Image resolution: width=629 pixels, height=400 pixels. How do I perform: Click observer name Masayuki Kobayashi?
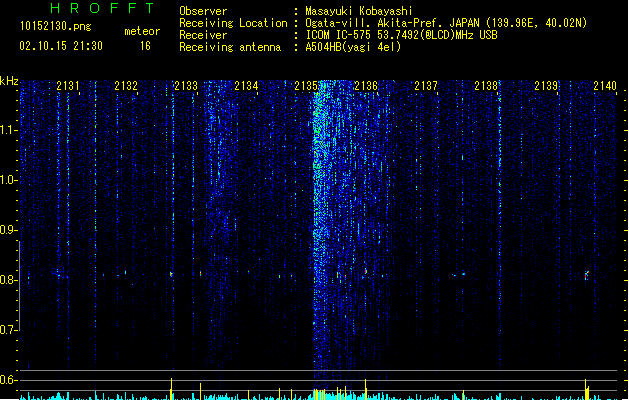[x=359, y=11]
